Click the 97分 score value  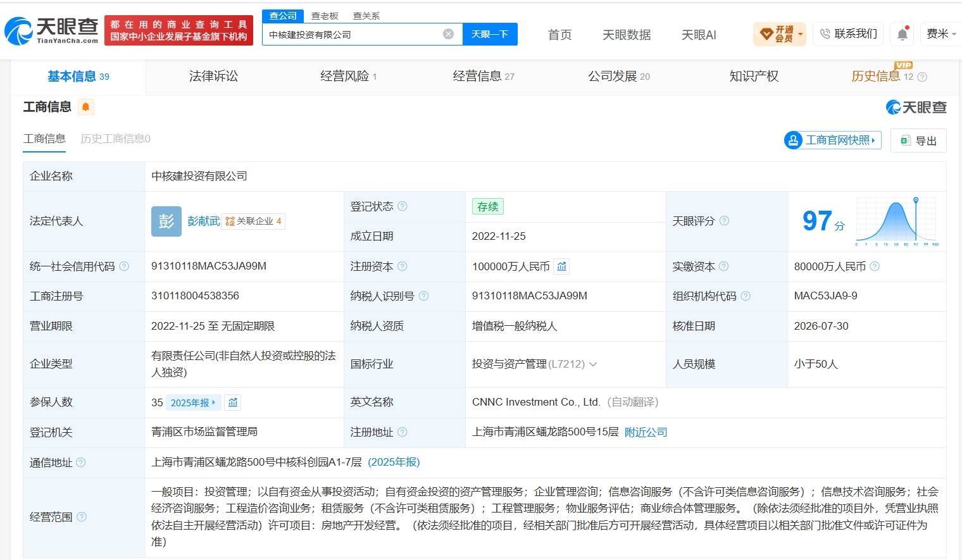pyautogui.click(x=823, y=221)
